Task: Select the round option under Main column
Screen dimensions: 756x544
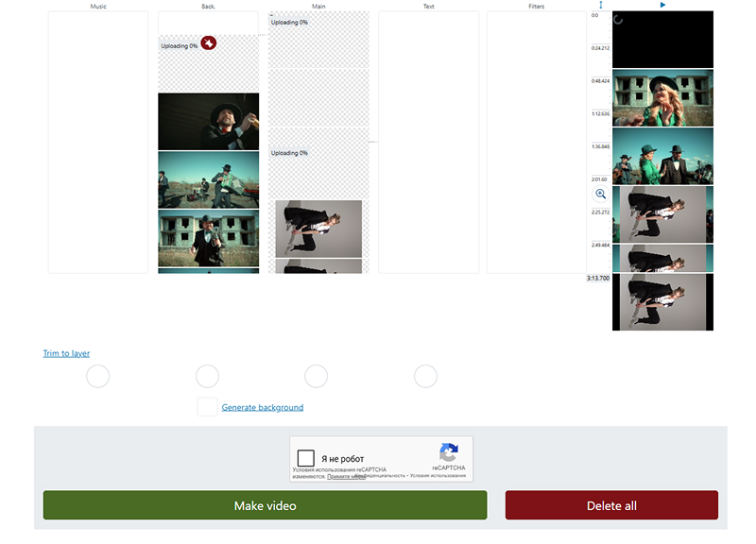Action: (317, 377)
